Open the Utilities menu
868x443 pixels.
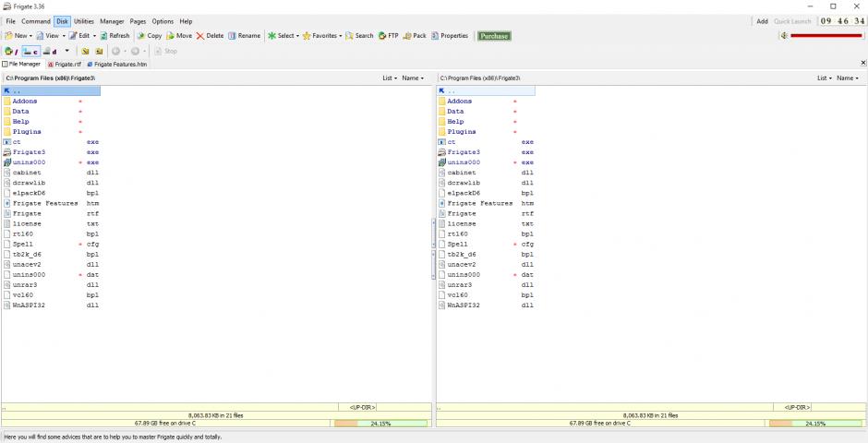(x=84, y=21)
